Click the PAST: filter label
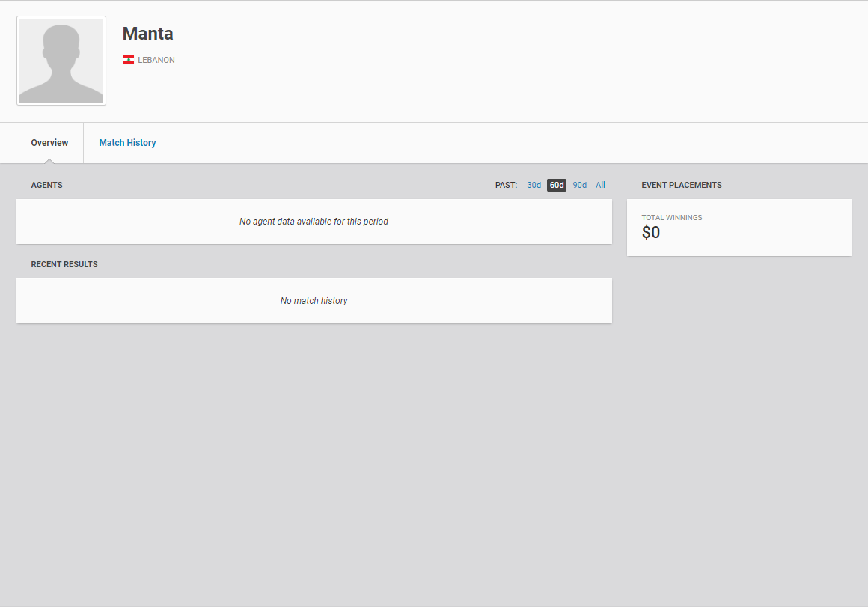Image resolution: width=868 pixels, height=607 pixels. 506,185
